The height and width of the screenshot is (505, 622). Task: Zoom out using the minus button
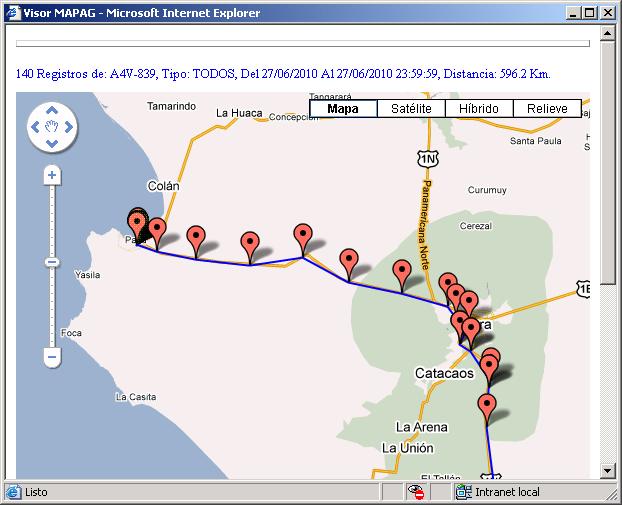pos(52,356)
